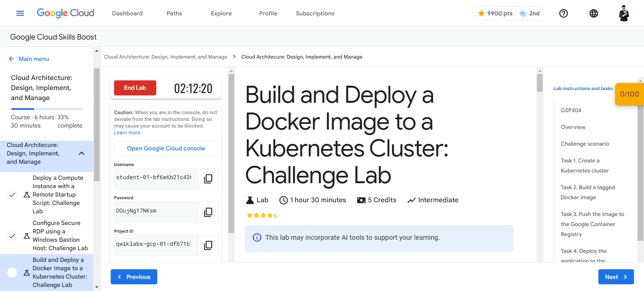Click the lab timer 02:12:20

(193, 88)
